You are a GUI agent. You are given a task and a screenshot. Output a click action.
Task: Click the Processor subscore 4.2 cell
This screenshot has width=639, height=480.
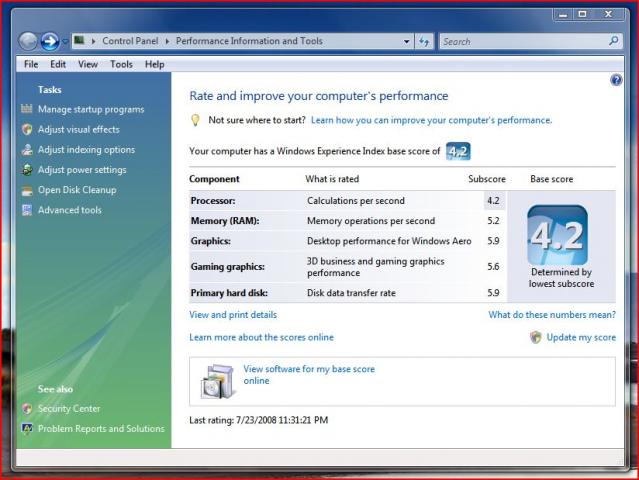point(494,201)
